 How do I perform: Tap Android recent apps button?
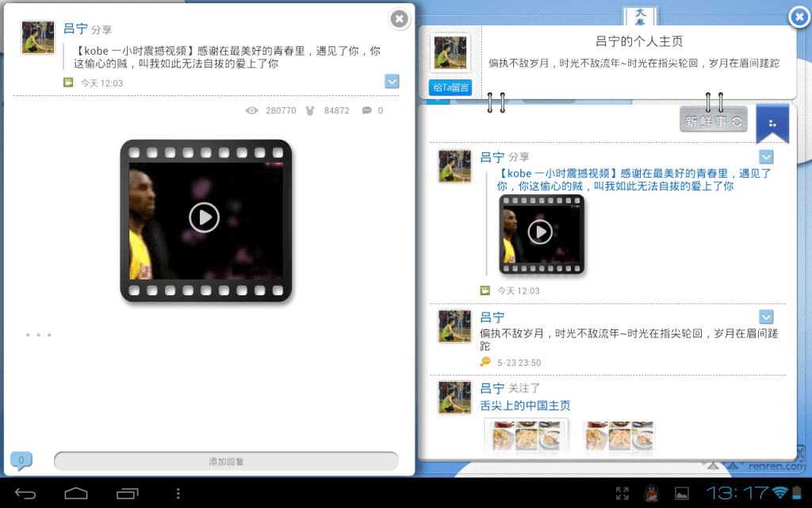coord(128,494)
